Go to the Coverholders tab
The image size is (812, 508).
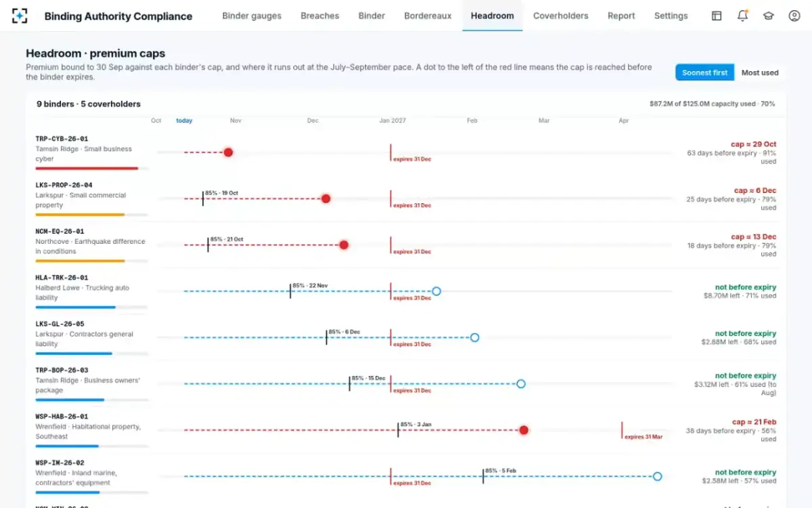[x=561, y=16]
